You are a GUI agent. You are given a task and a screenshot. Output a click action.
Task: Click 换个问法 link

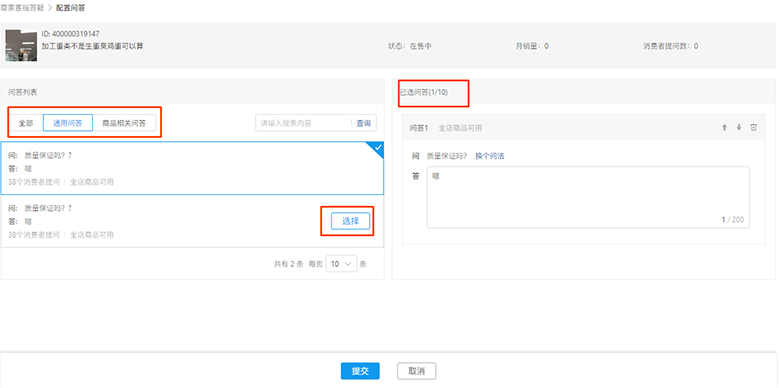click(x=489, y=156)
